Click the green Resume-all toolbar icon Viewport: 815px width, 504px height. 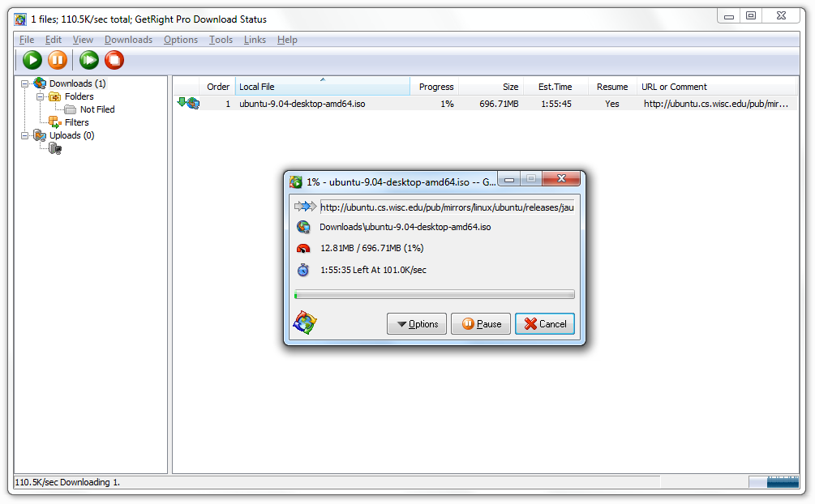click(x=89, y=60)
